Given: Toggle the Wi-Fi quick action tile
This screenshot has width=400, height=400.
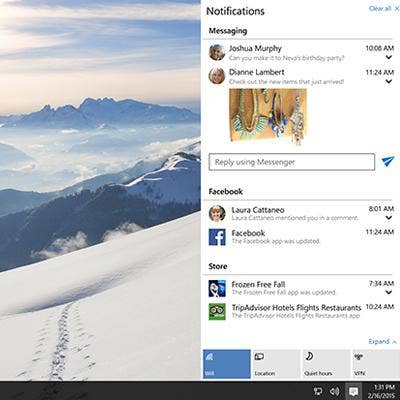Looking at the screenshot, I should (227, 364).
